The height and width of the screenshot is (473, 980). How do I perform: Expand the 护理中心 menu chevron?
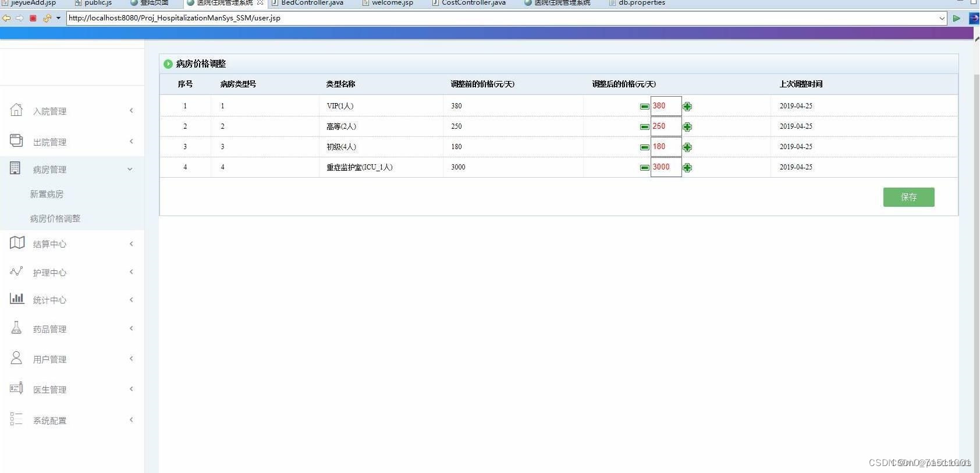(132, 271)
